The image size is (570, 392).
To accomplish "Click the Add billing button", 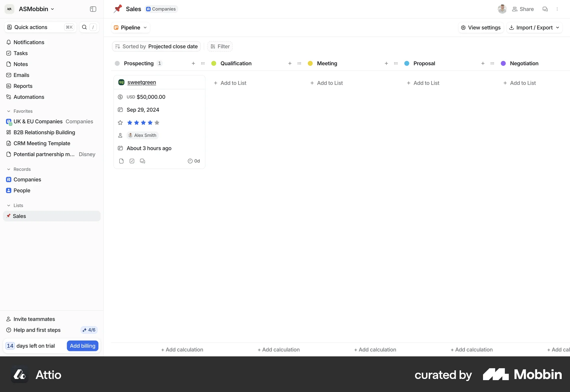I will [82, 346].
